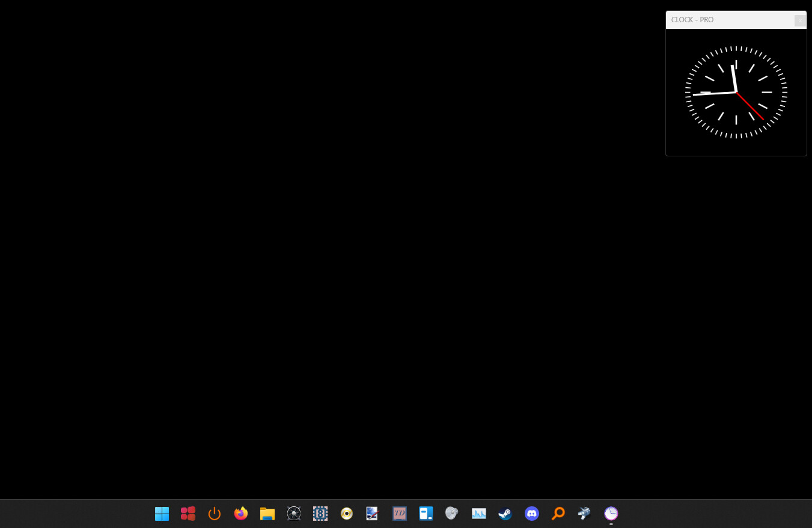
Task: Open the Windows Start menu
Action: tap(162, 514)
